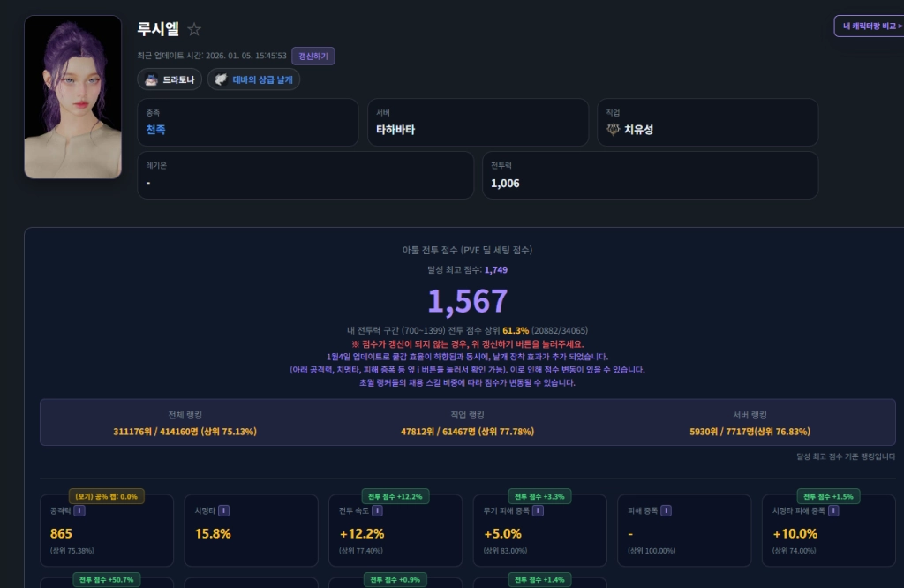
Task: Click the 갱신하기 refresh button
Action: (x=313, y=56)
